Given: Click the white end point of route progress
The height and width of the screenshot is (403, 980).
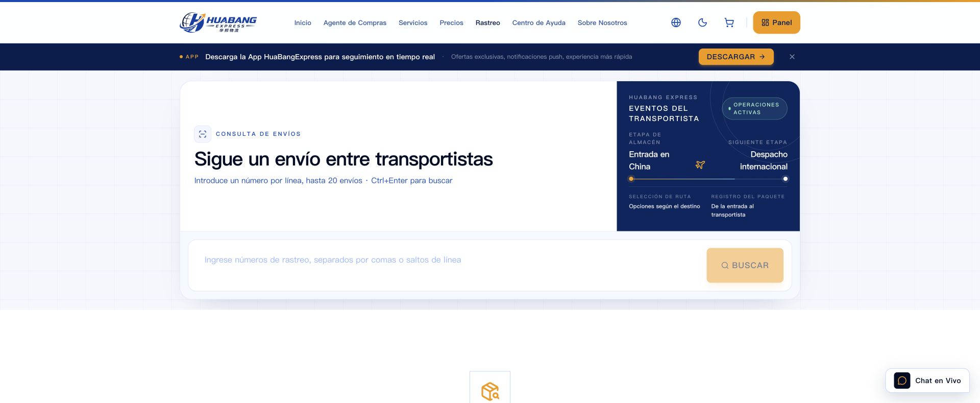Looking at the screenshot, I should [x=786, y=179].
